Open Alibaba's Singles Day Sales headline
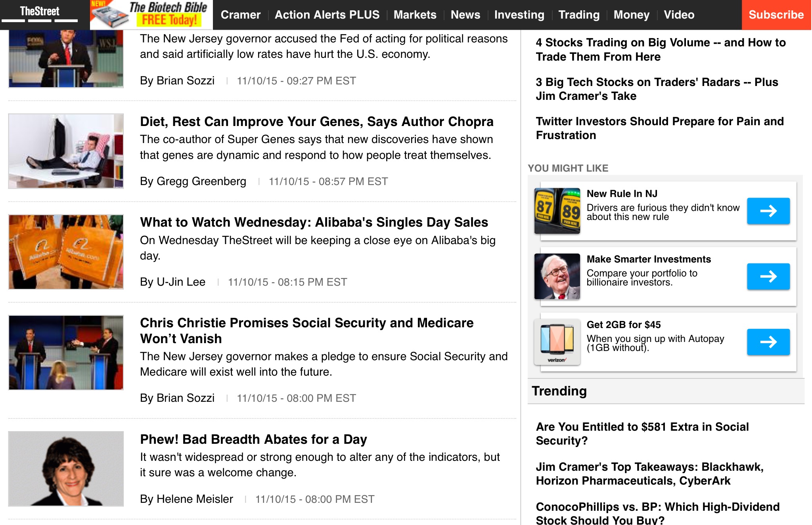Screen dimensions: 812x525 tap(314, 222)
